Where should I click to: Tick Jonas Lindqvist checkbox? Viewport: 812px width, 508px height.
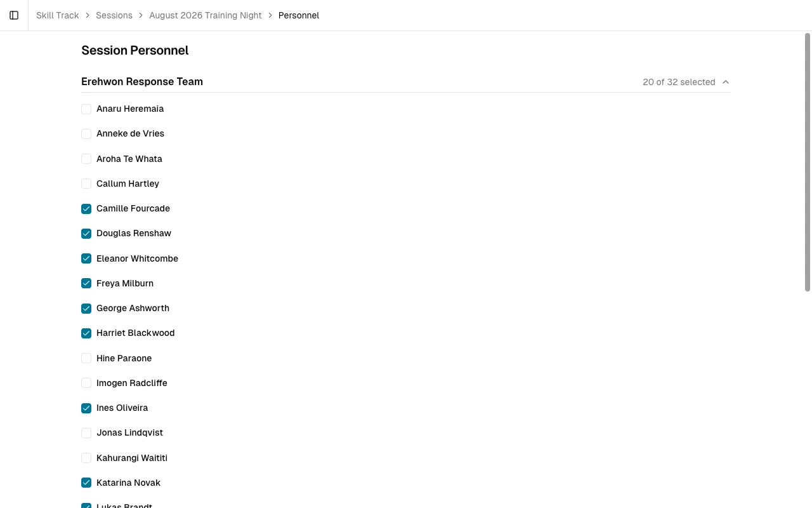86,433
